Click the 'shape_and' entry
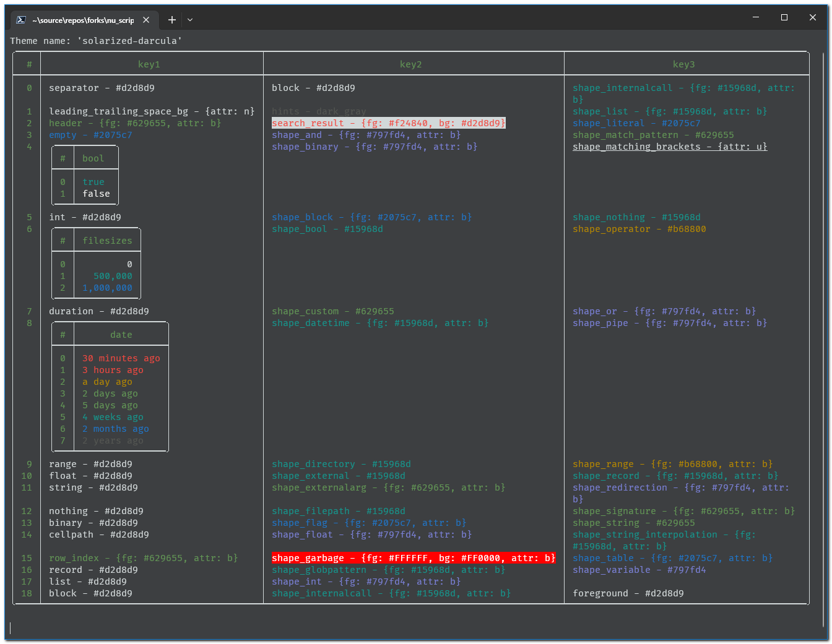Image resolution: width=832 pixels, height=644 pixels. (x=366, y=135)
